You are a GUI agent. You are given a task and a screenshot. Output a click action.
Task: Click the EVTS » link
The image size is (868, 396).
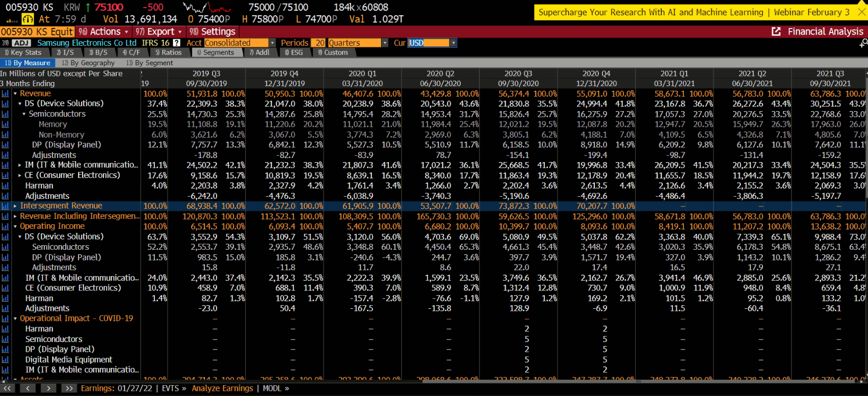click(174, 388)
